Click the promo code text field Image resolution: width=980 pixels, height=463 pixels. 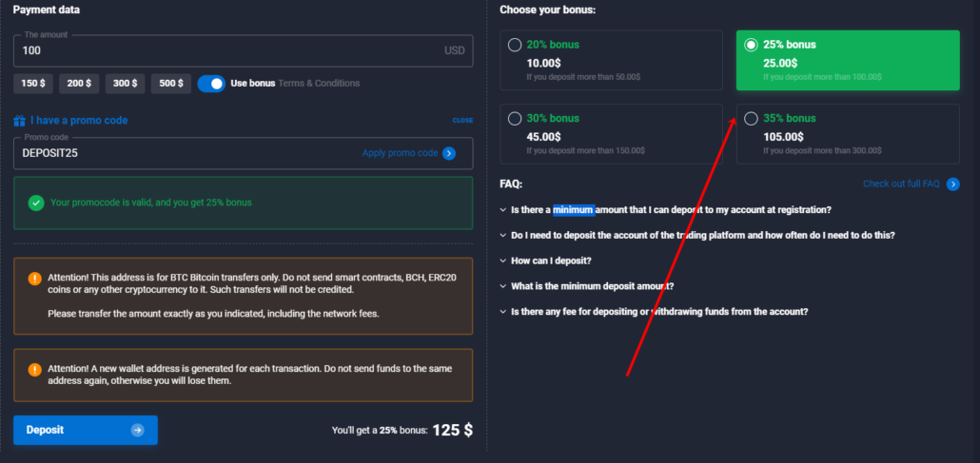click(x=181, y=153)
